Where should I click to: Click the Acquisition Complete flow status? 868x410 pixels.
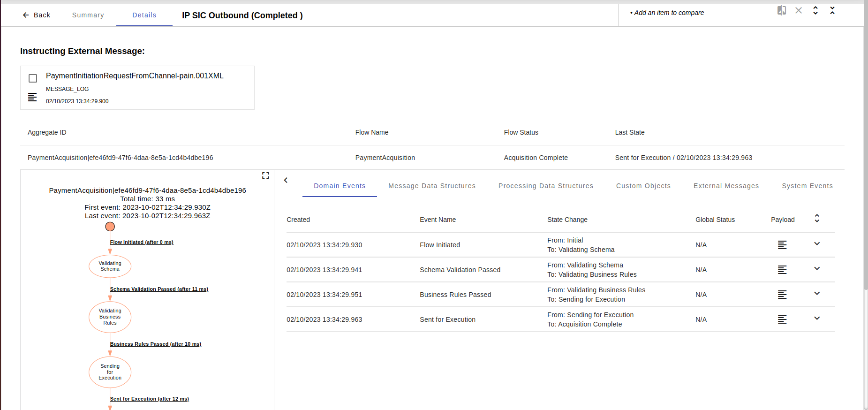(536, 158)
